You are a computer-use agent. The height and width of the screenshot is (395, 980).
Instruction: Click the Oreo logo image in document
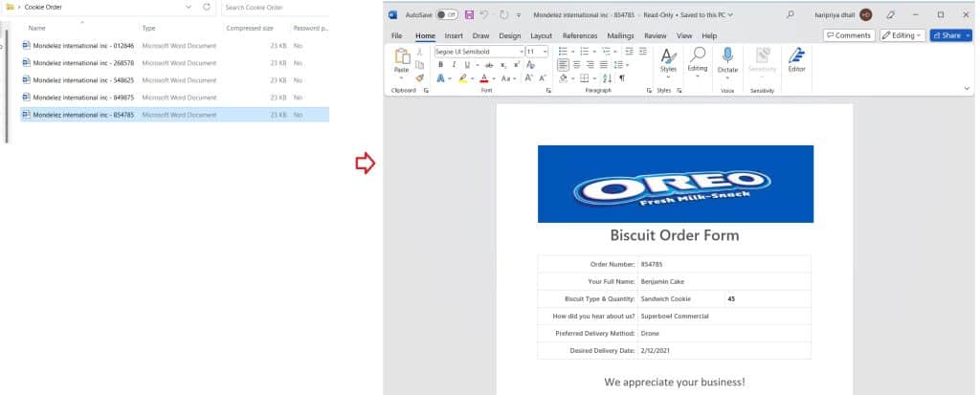click(675, 184)
